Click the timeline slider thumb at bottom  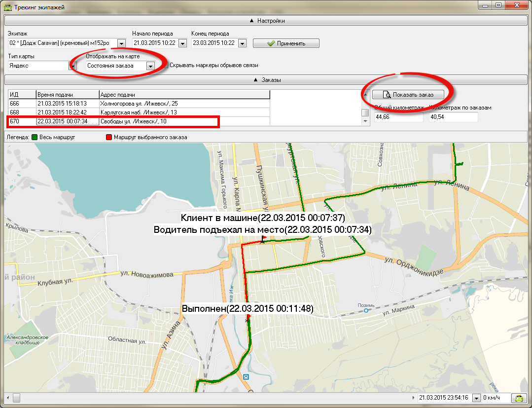coord(16,397)
